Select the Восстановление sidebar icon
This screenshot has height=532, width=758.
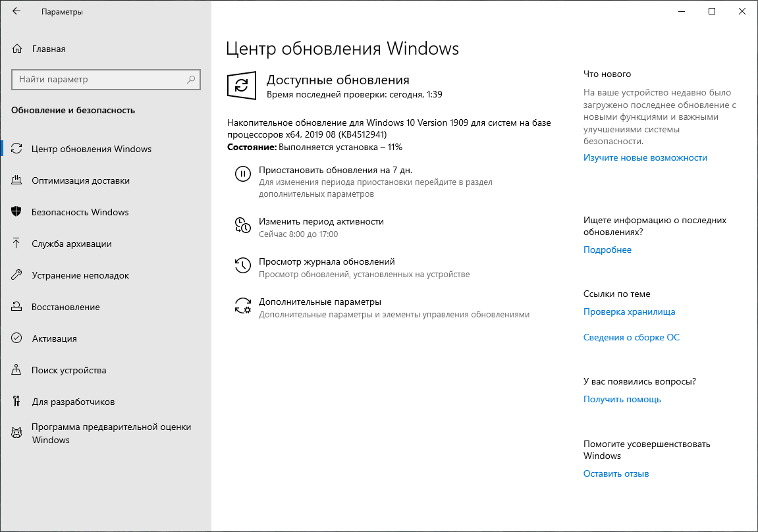point(15,307)
